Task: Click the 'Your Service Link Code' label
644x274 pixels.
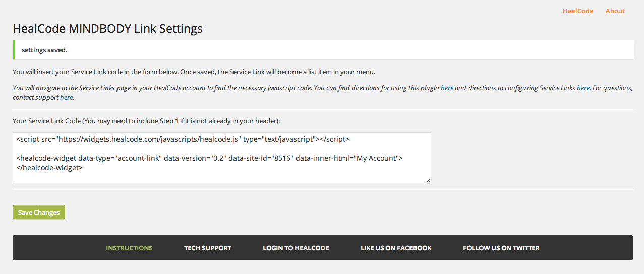Action: tap(146, 121)
